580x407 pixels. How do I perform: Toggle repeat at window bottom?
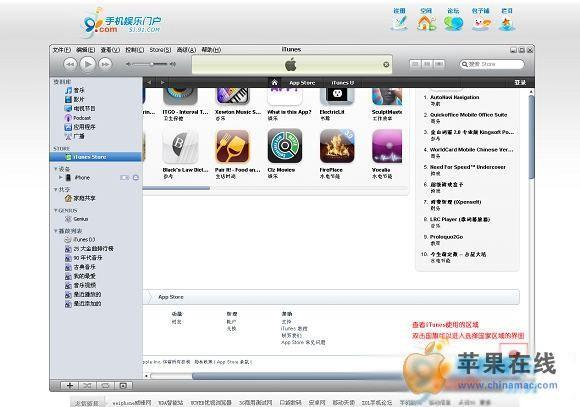coord(105,386)
